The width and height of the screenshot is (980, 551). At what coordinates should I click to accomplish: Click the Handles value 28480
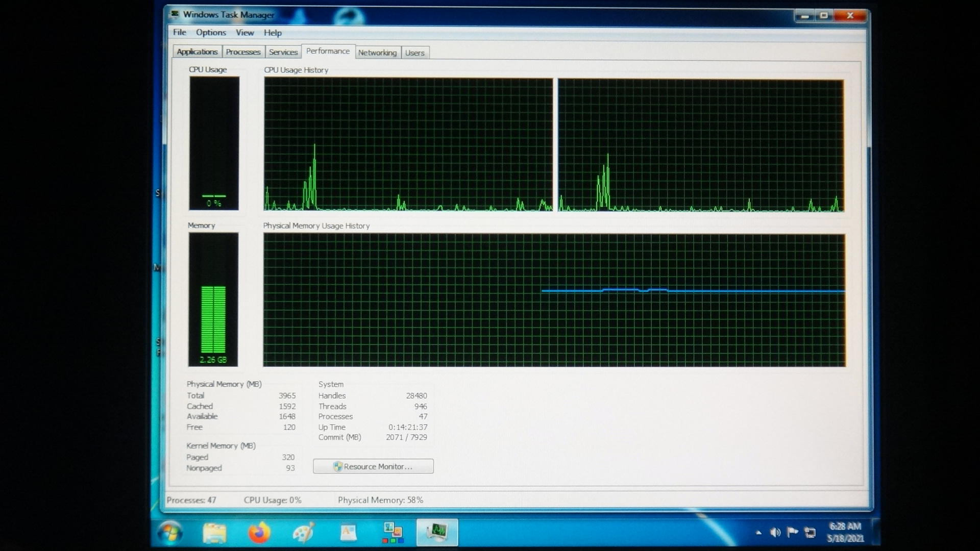416,395
